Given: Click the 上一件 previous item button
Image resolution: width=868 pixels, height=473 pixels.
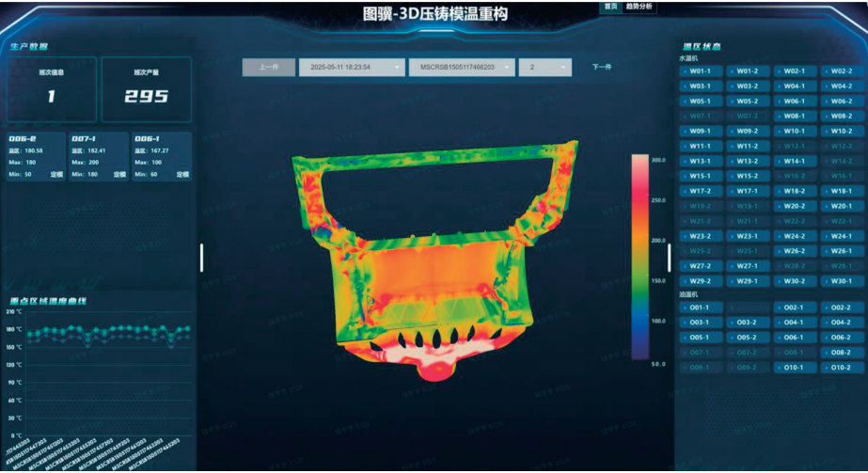Looking at the screenshot, I should click(x=268, y=67).
